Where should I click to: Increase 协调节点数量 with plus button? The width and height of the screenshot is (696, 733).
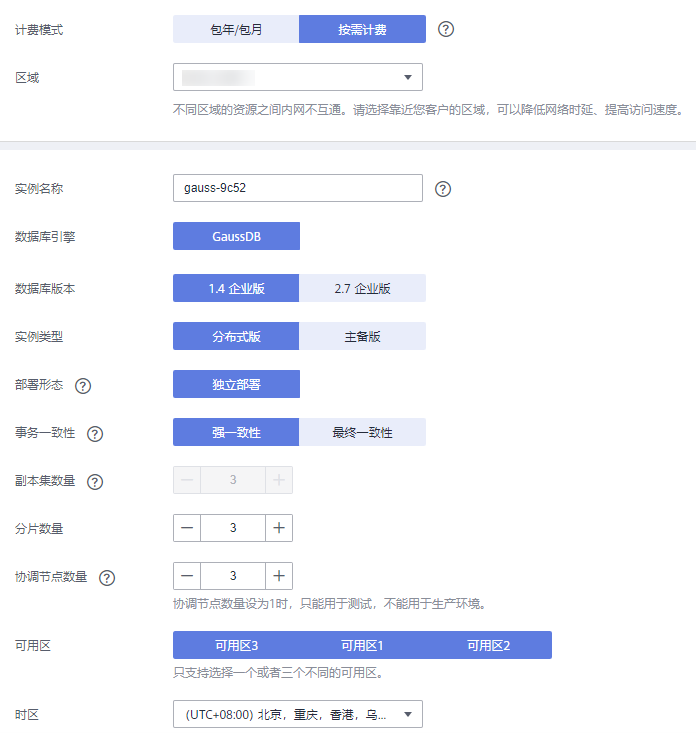279,576
